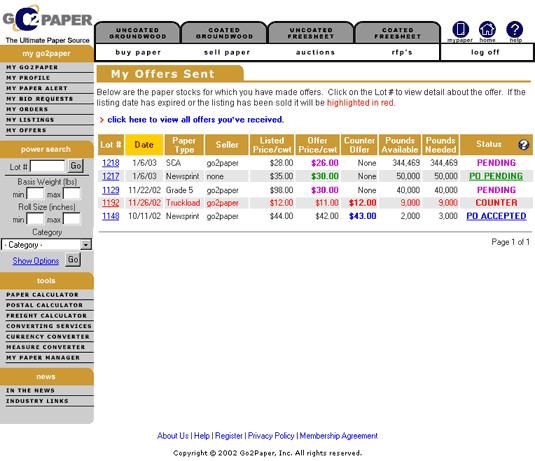Open My Bid Requests sidebar item
Viewport: 535px width, 461px height.
(x=40, y=99)
